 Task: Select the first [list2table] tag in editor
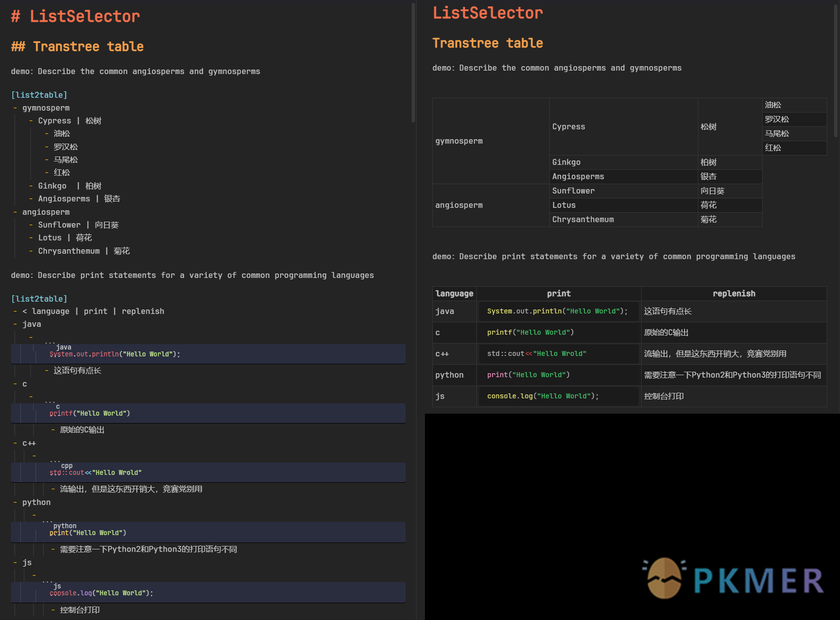[x=39, y=95]
